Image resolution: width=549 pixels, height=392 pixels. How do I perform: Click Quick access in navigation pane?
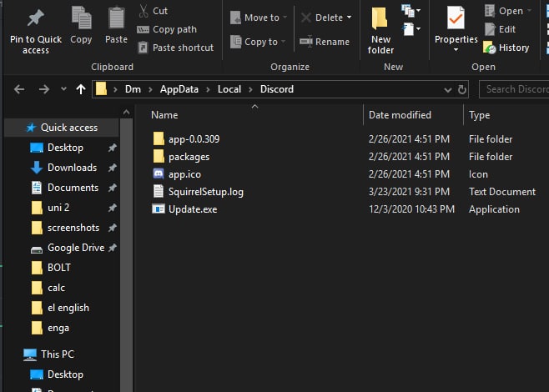click(63, 128)
